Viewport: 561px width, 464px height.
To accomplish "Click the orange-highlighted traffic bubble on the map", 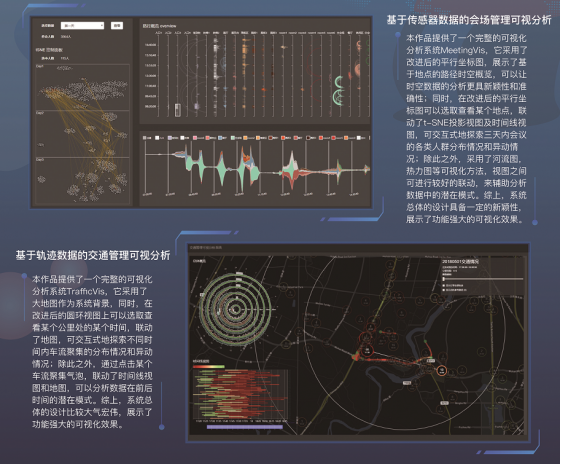I will tap(442, 370).
